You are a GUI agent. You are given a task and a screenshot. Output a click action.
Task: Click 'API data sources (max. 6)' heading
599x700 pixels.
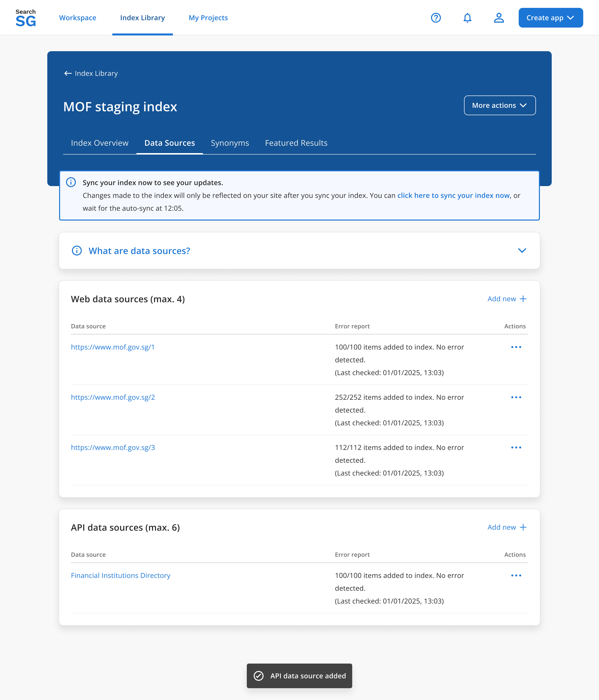[x=125, y=527]
